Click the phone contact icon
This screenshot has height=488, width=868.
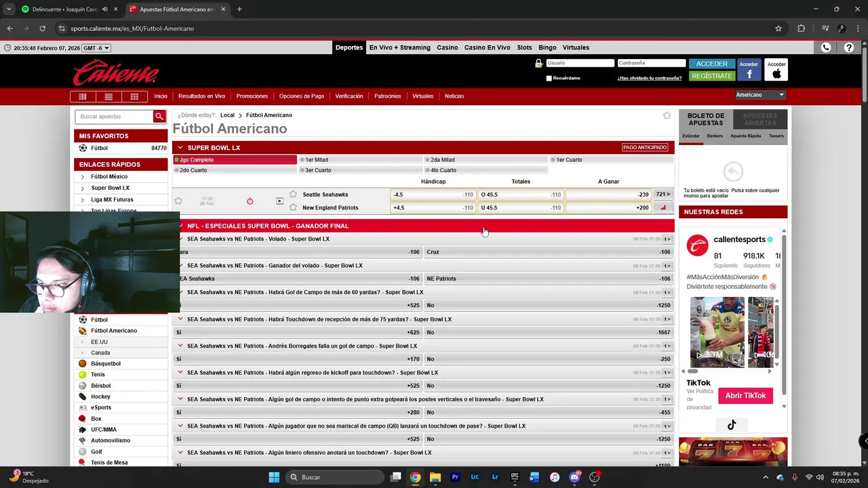tap(825, 47)
